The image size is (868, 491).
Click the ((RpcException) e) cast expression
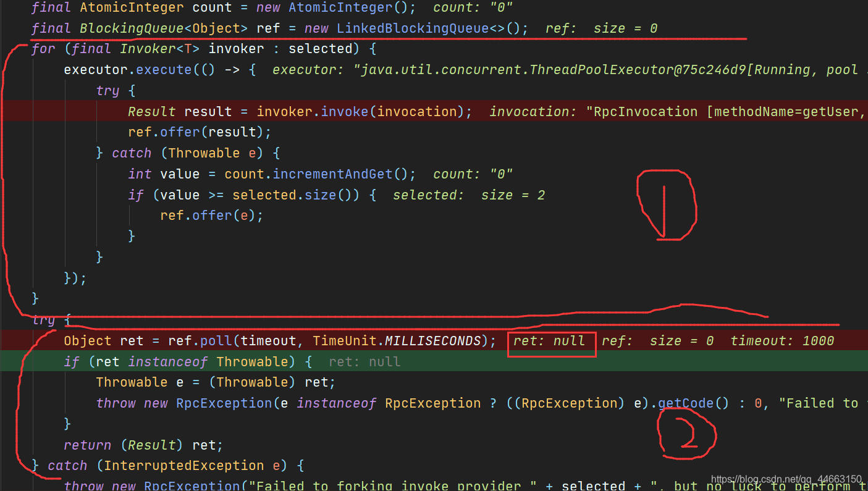coord(578,403)
